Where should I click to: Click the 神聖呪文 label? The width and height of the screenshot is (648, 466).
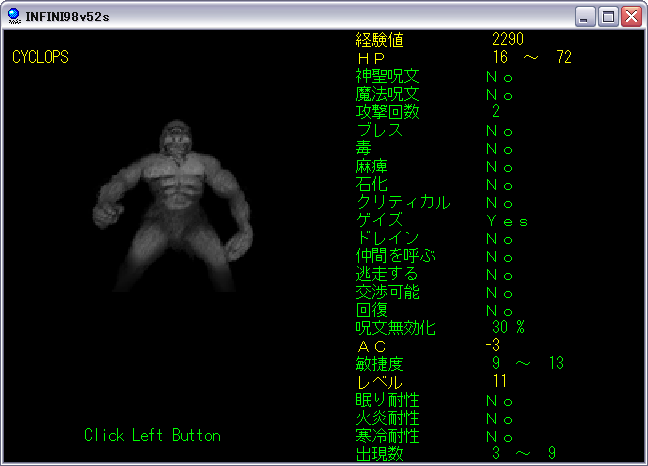click(387, 76)
